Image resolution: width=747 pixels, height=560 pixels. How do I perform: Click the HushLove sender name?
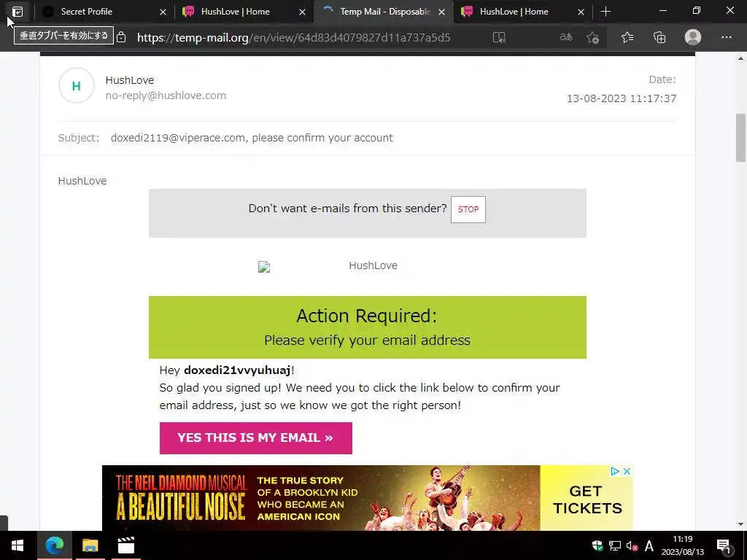pyautogui.click(x=130, y=80)
